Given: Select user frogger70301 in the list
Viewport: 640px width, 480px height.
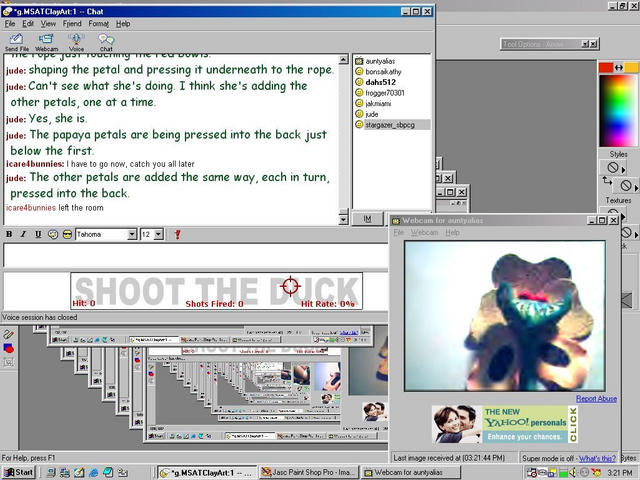Looking at the screenshot, I should [385, 93].
